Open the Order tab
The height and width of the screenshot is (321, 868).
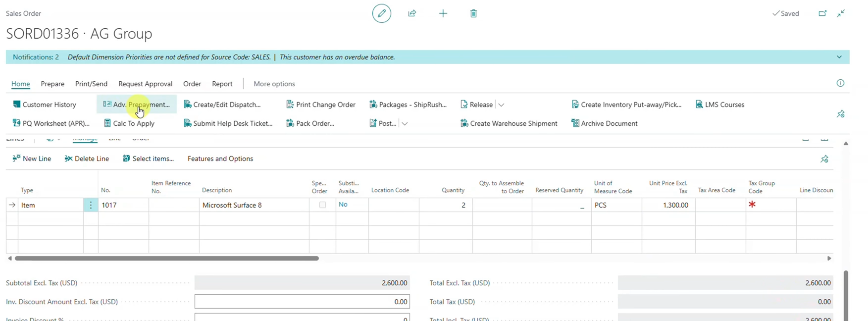[192, 84]
